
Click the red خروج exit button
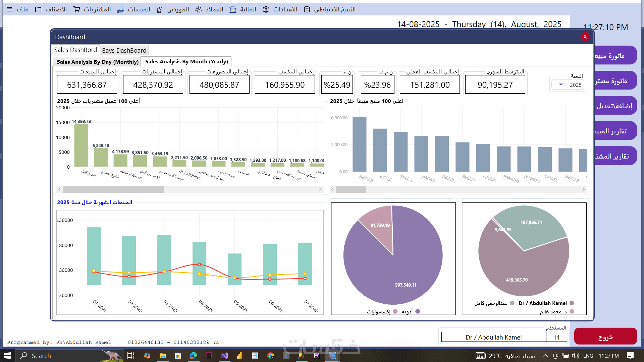click(605, 337)
